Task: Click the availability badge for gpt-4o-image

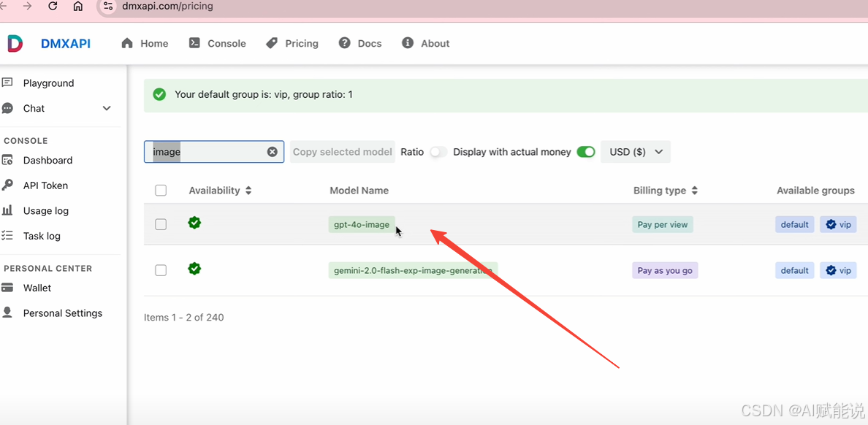Action: coord(194,223)
